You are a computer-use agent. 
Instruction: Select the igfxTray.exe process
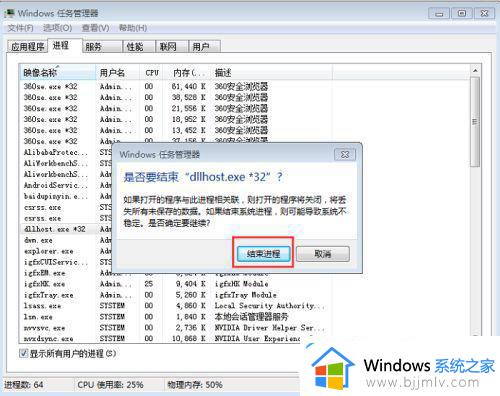(49, 295)
